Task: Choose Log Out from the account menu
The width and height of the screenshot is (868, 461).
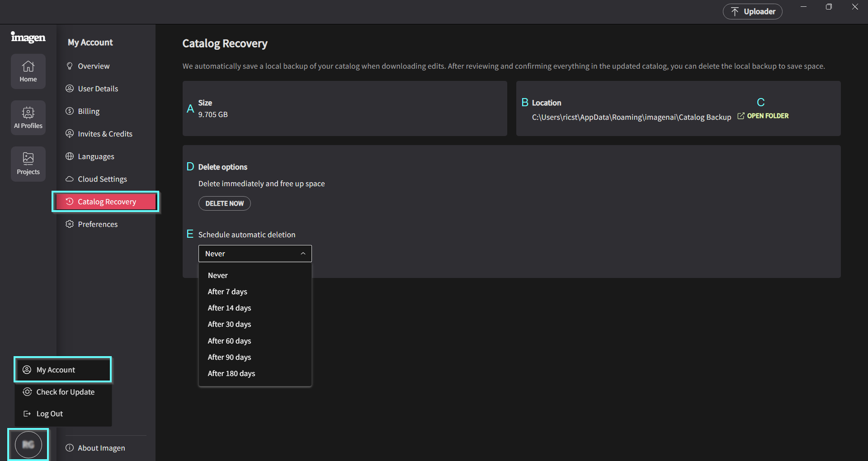Action: coord(50,414)
